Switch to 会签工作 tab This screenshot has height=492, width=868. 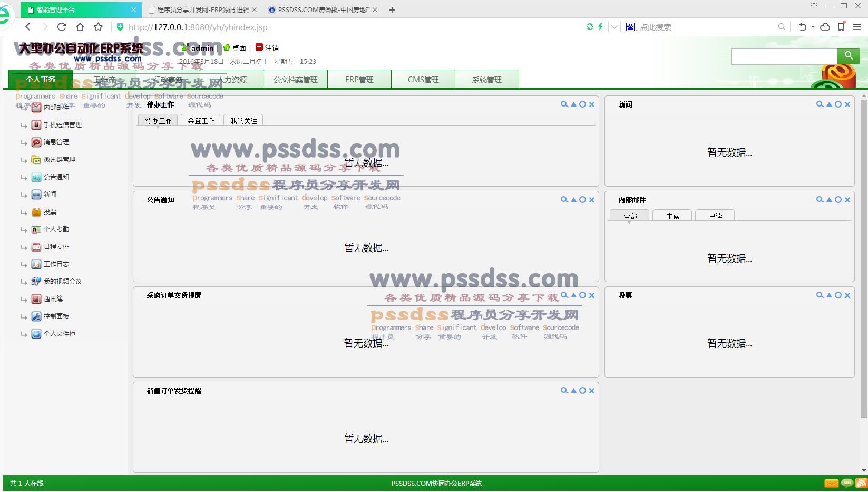point(201,120)
